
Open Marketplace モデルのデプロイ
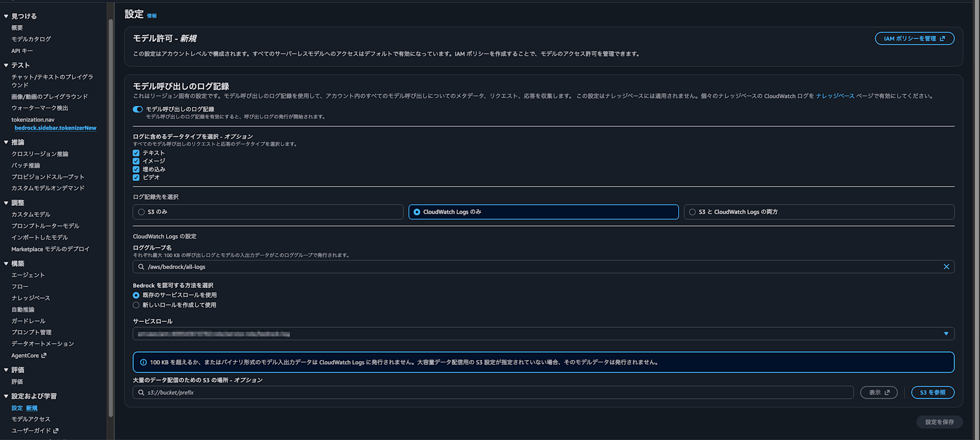(50, 249)
